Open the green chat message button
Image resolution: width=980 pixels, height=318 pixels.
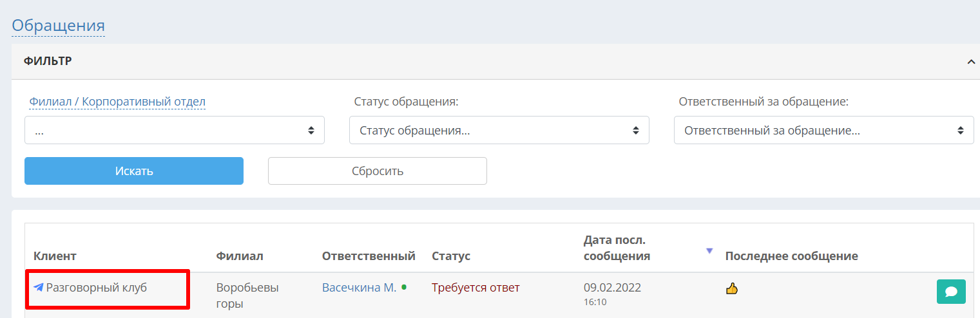pyautogui.click(x=951, y=292)
